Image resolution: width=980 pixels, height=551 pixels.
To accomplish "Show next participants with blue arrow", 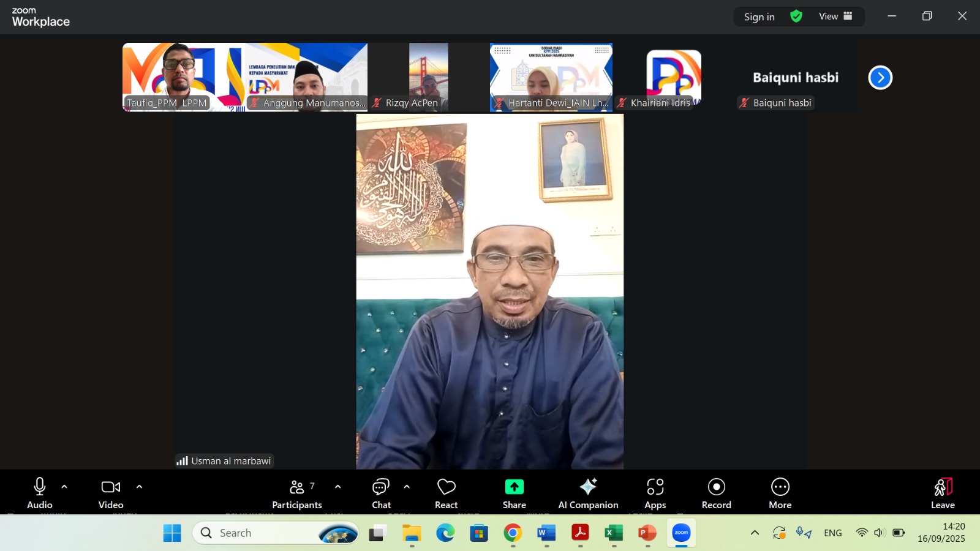I will (880, 78).
